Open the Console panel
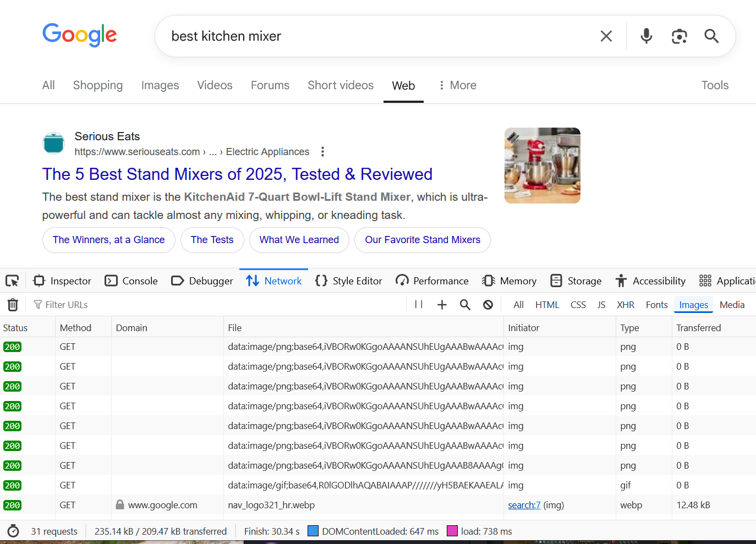Screen dimensions: 756x544 tap(132, 281)
